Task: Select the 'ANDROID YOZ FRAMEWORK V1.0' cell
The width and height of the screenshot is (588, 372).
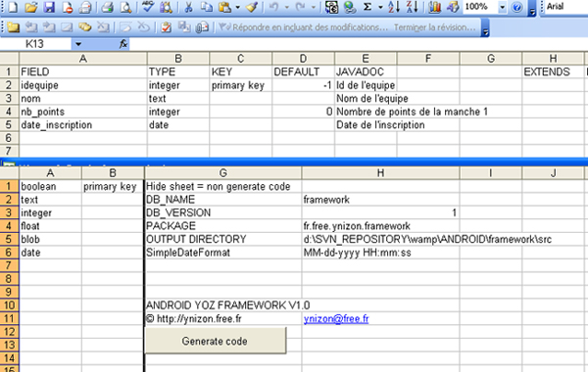Action: tap(223, 305)
